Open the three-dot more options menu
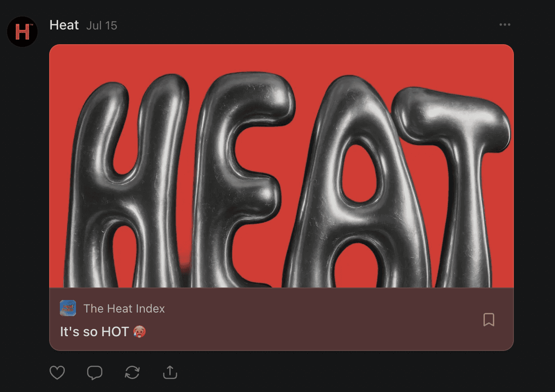Viewport: 555px width, 392px height. 505,25
